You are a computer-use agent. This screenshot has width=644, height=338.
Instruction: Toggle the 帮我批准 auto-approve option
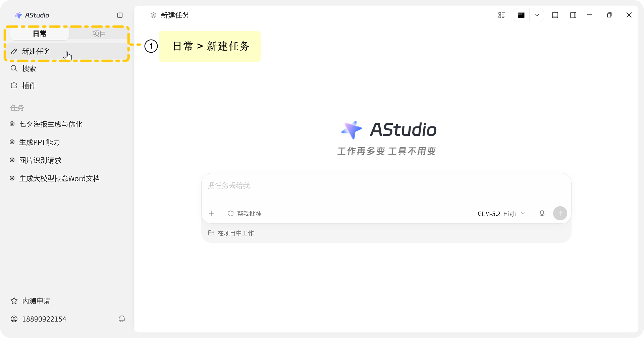[x=244, y=214]
